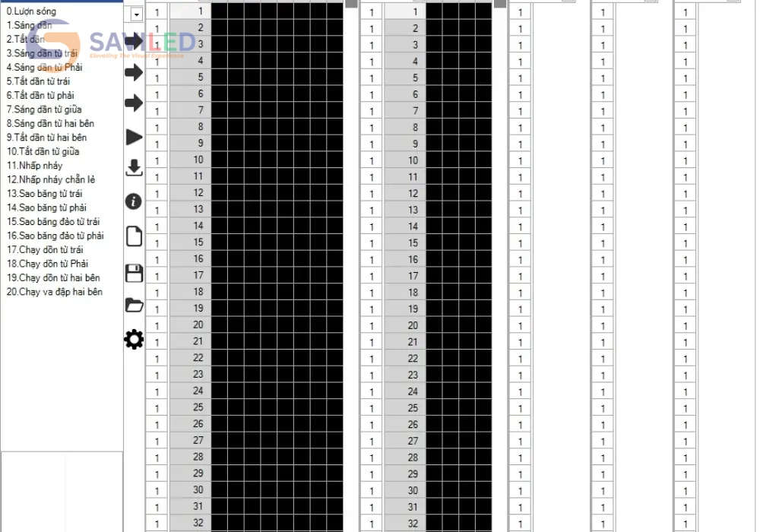Click the scrollbar thumb right of first black grid
Viewport: 760px width, 532px height.
tap(351, 3)
